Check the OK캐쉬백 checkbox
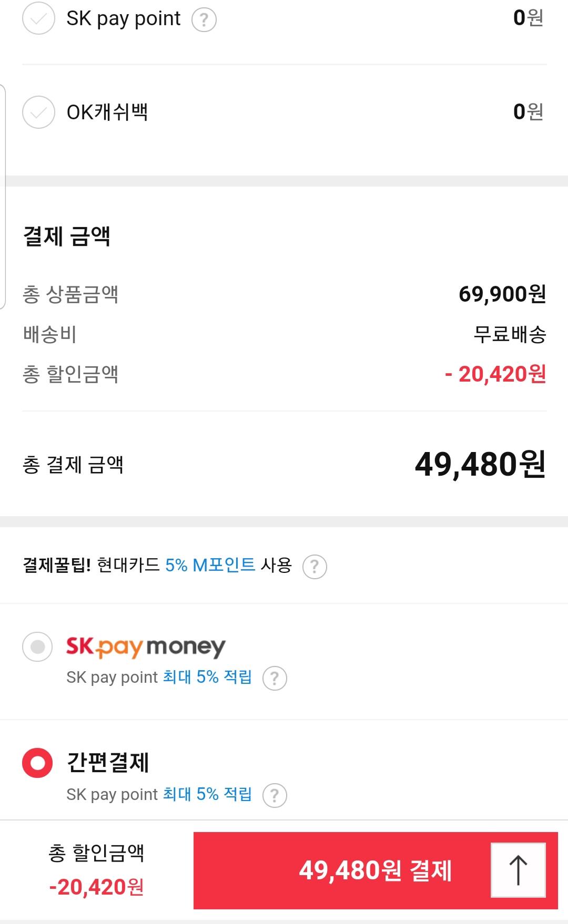The height and width of the screenshot is (924, 568). point(38,112)
